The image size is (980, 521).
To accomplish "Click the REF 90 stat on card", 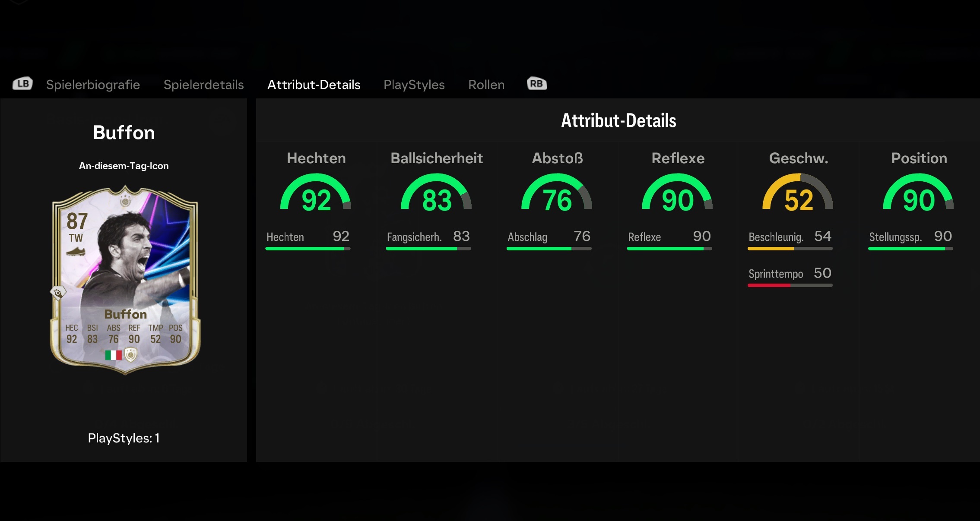I will (134, 334).
